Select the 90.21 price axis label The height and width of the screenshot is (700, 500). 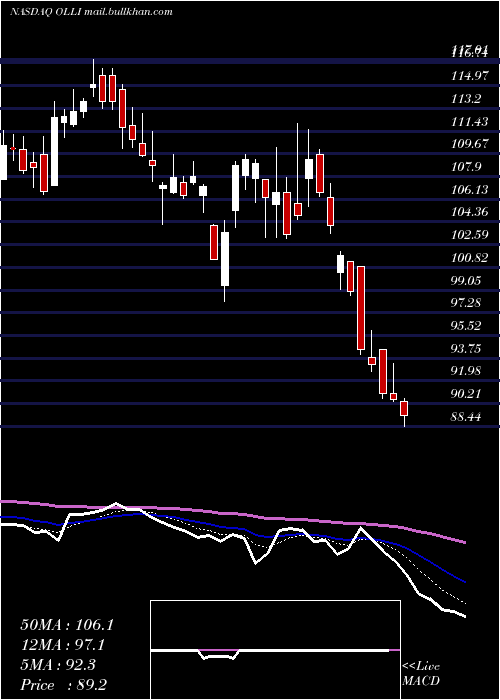click(466, 394)
